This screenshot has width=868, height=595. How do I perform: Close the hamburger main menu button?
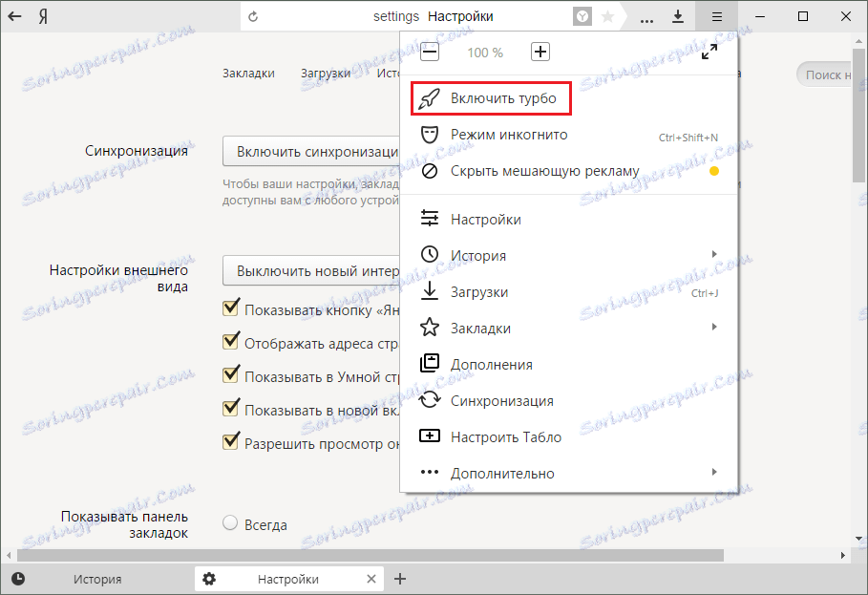click(717, 16)
